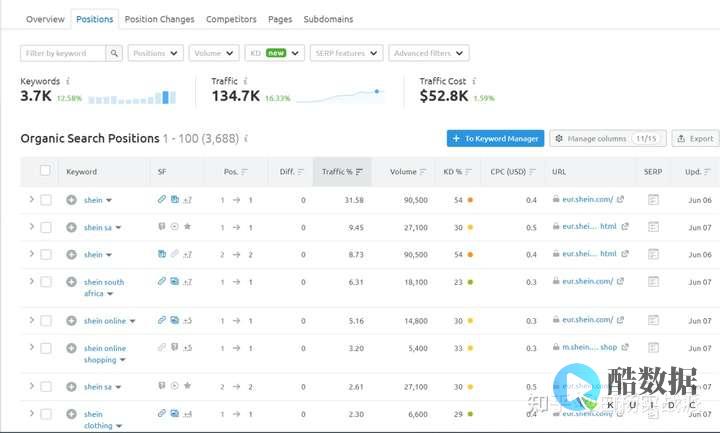The width and height of the screenshot is (720, 433).
Task: Click the 'shein south africa' keyword link
Action: pyautogui.click(x=103, y=287)
